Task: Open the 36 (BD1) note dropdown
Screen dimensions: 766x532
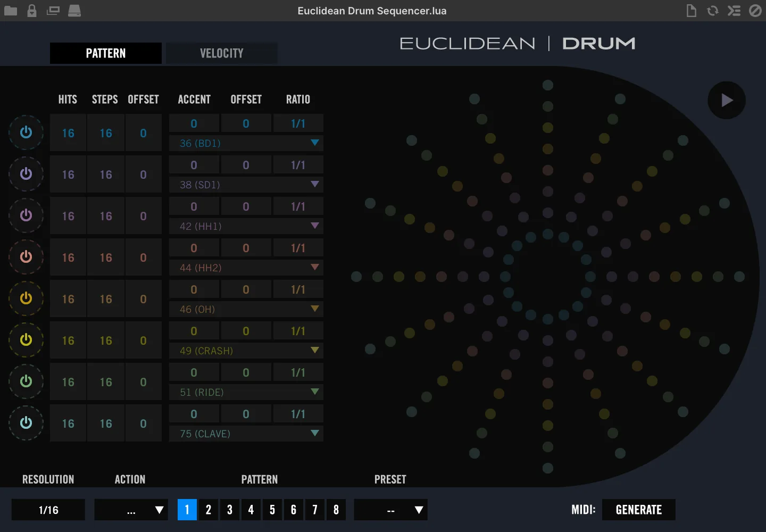Action: [x=246, y=143]
